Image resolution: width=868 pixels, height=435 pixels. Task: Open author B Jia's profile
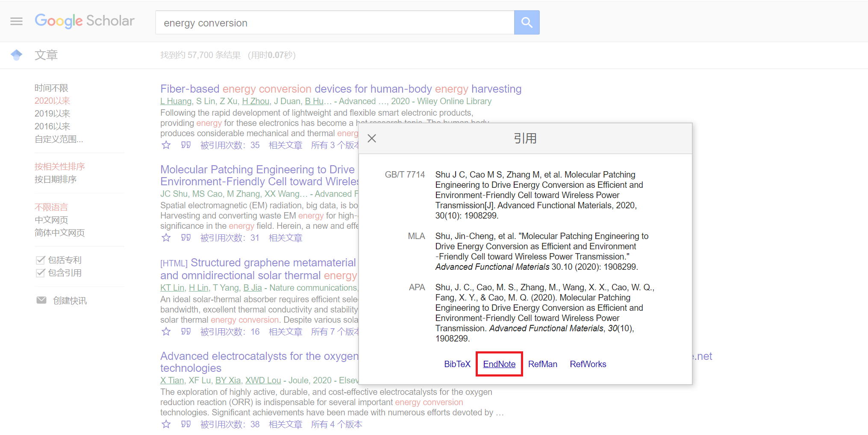coord(253,288)
